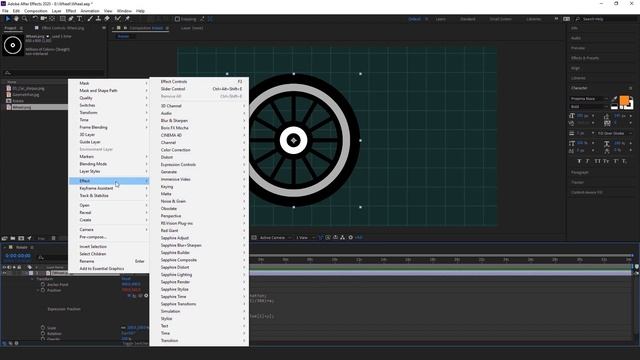Click the expression pick whip icon
The image size is (640, 360).
pos(140,296)
